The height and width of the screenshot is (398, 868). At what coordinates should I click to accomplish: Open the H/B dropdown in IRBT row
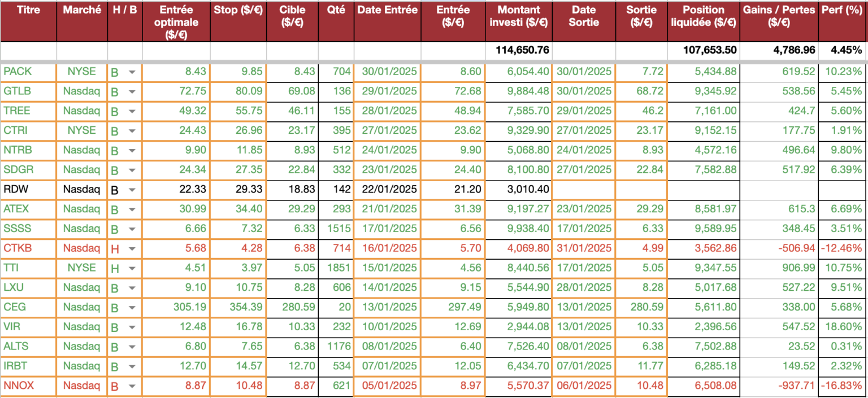[132, 366]
